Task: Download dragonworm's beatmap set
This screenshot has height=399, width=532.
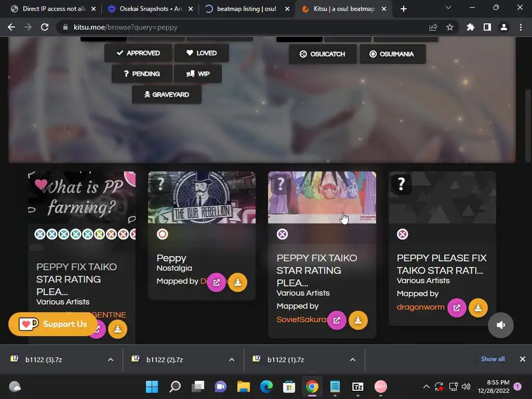Action: tap(478, 308)
